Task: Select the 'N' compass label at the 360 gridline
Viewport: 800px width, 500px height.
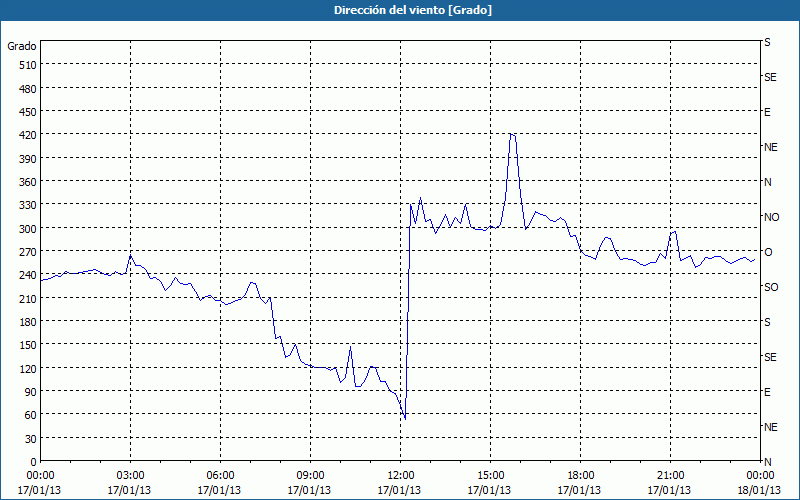Action: (x=767, y=182)
